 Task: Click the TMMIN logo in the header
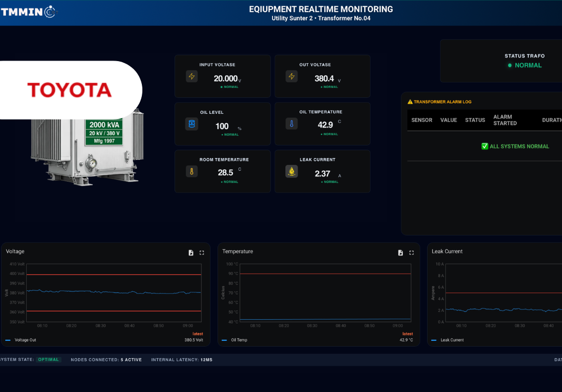click(28, 12)
